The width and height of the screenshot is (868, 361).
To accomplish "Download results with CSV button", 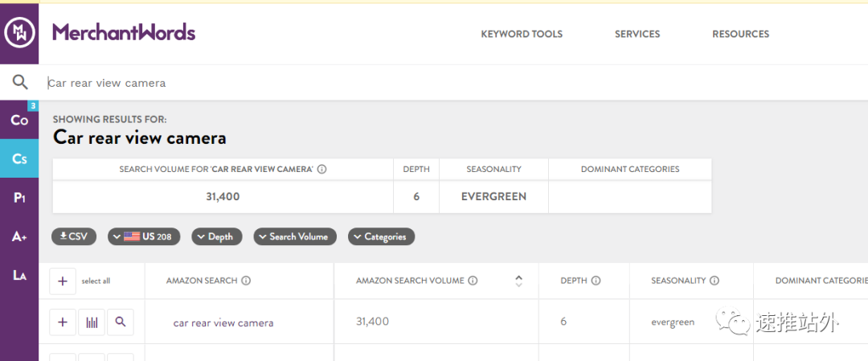I will (x=74, y=236).
